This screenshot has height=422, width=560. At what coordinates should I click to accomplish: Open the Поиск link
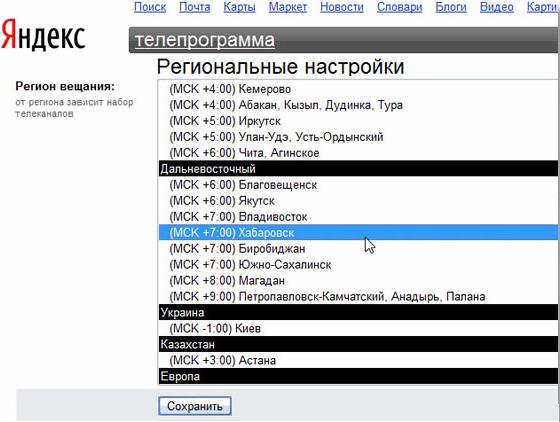click(150, 7)
